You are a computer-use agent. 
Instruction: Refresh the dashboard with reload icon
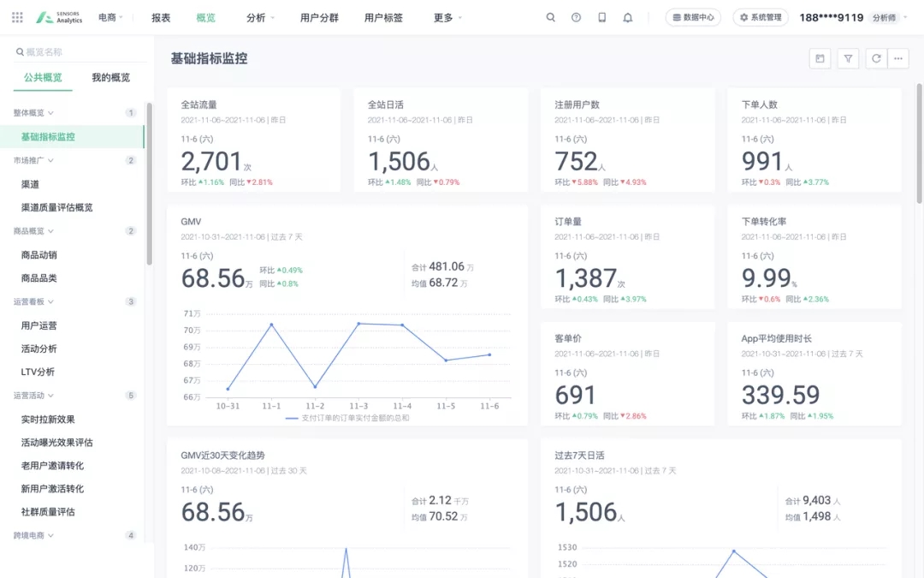876,58
